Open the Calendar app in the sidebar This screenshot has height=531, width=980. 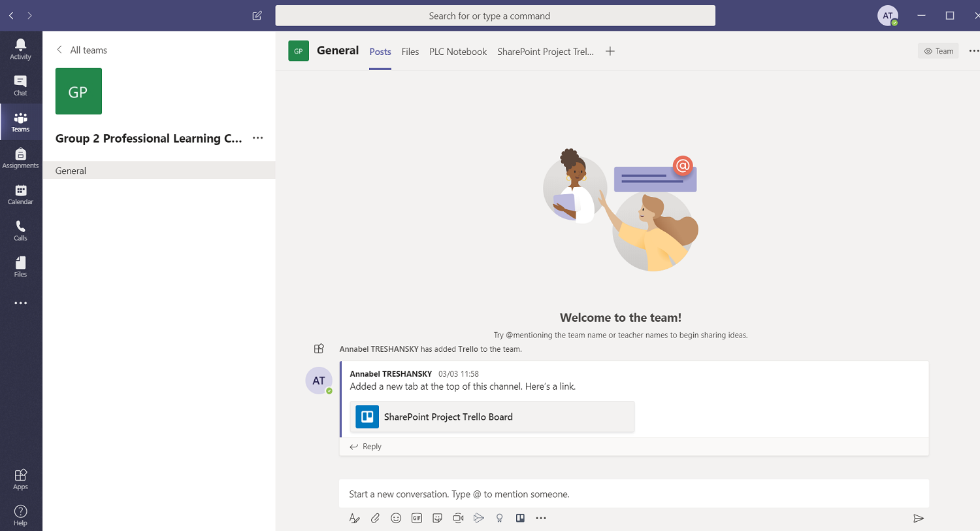(21, 195)
